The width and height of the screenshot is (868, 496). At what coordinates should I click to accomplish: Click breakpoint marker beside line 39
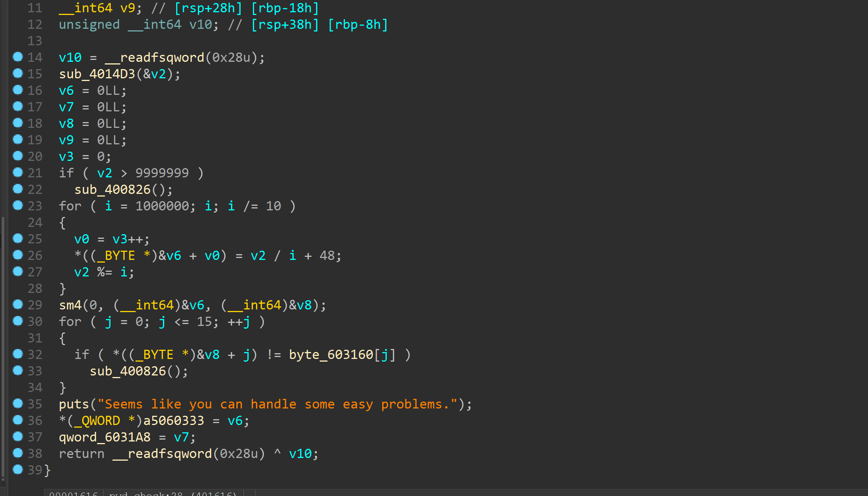coord(18,469)
